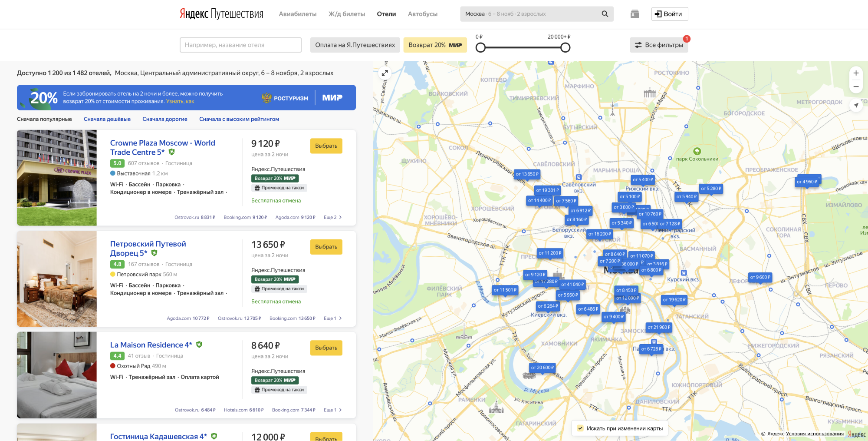
Task: Zoom in on the map
Action: tap(856, 73)
